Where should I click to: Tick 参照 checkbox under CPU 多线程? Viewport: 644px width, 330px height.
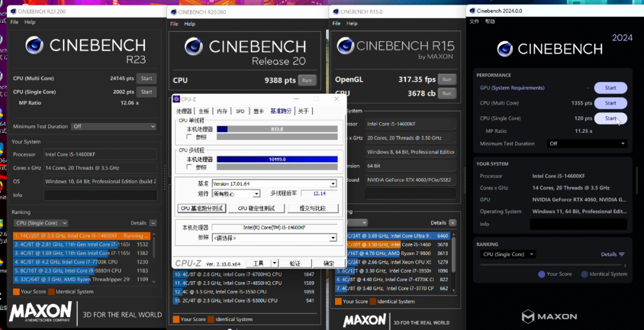pos(189,167)
